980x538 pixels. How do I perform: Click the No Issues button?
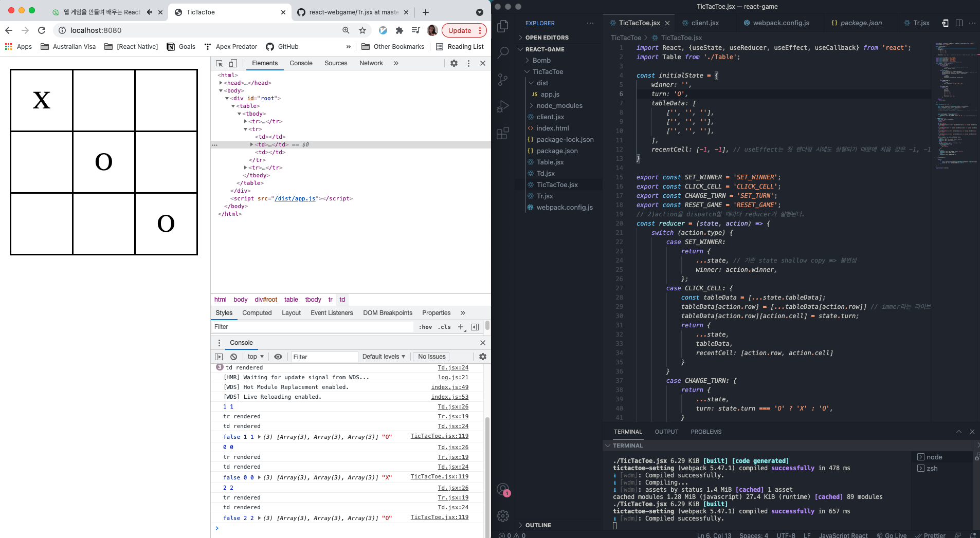[431, 357]
